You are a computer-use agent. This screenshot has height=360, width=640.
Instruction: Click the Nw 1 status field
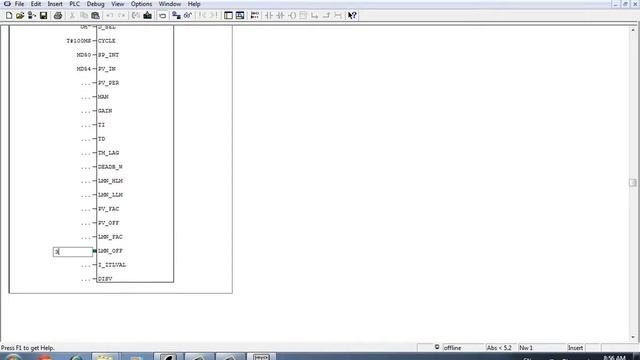coord(541,348)
